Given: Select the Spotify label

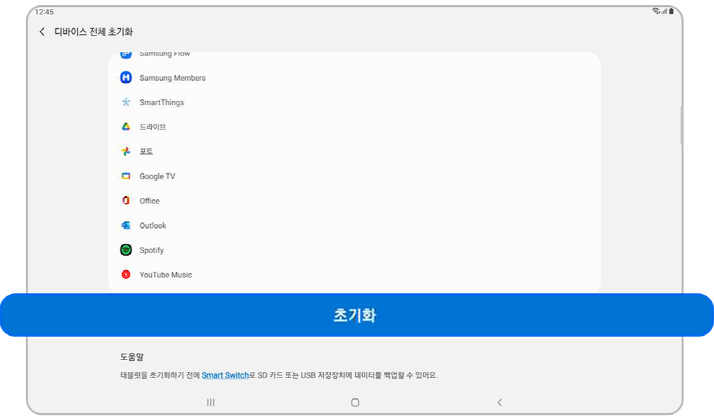Looking at the screenshot, I should (x=152, y=250).
